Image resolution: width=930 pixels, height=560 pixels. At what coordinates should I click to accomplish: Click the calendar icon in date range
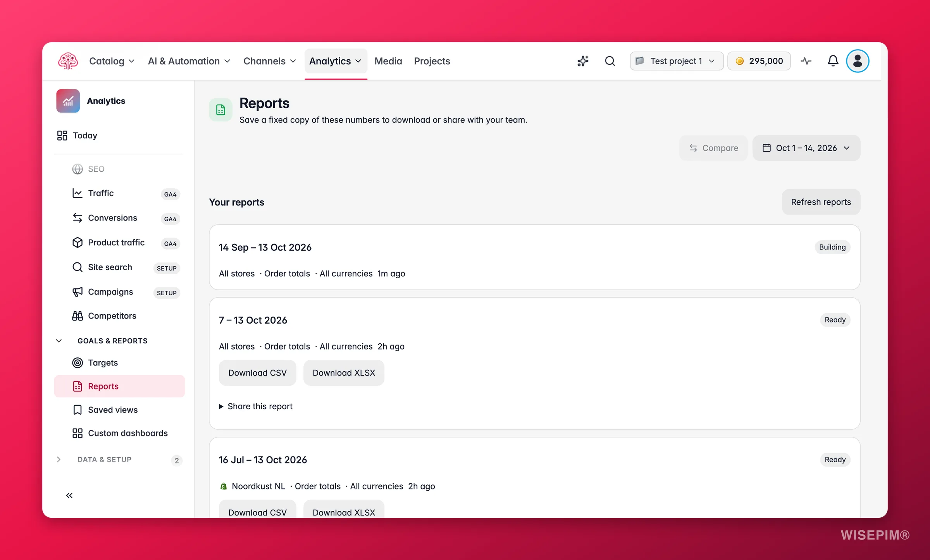[766, 148]
